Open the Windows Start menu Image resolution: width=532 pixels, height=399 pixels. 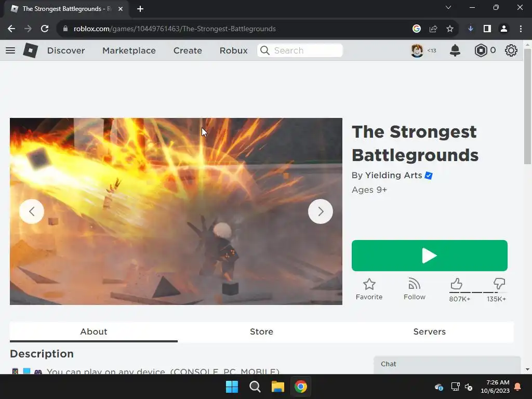[x=232, y=387]
